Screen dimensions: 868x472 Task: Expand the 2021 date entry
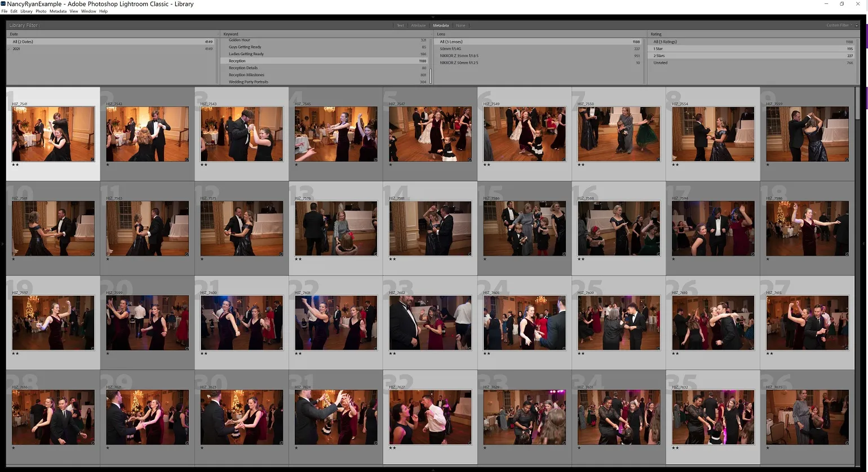pos(8,49)
